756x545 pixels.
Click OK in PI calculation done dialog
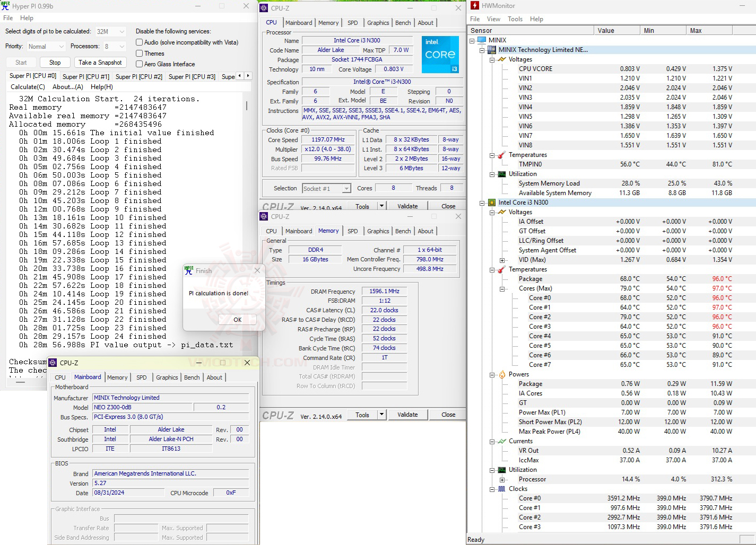pos(238,320)
